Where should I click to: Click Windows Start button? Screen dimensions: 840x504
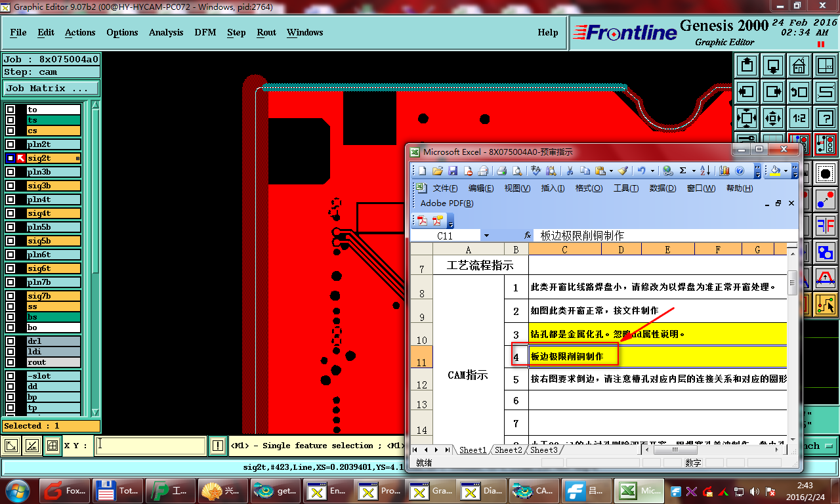coord(18,490)
